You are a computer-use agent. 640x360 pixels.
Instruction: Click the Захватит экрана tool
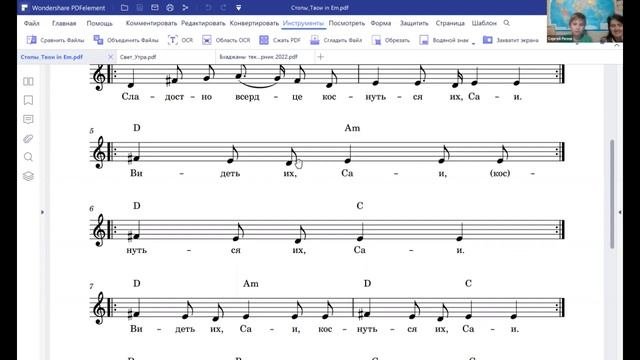511,40
